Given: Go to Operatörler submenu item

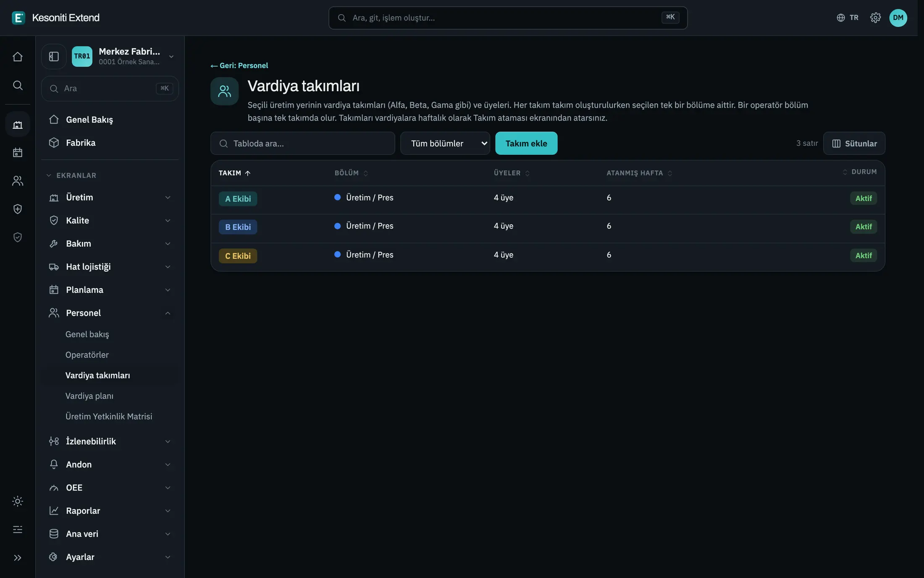Looking at the screenshot, I should point(87,355).
